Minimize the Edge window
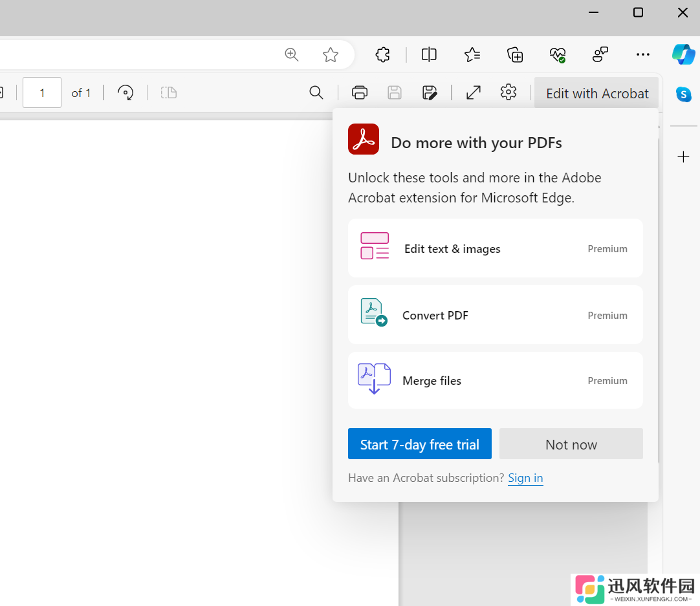The width and height of the screenshot is (700, 606). (x=593, y=12)
